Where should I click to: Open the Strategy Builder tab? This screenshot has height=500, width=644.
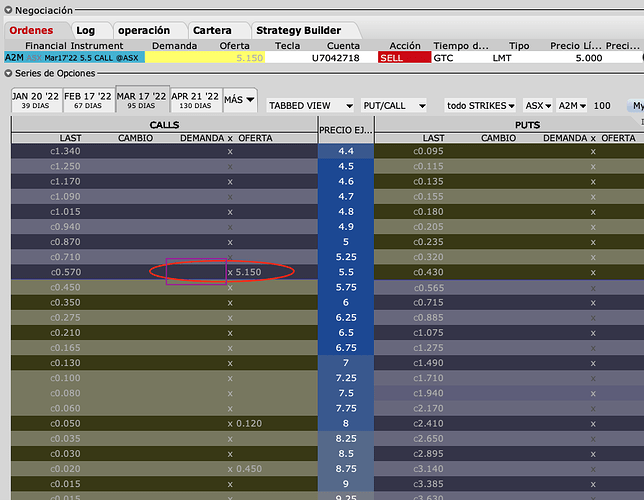click(x=299, y=30)
